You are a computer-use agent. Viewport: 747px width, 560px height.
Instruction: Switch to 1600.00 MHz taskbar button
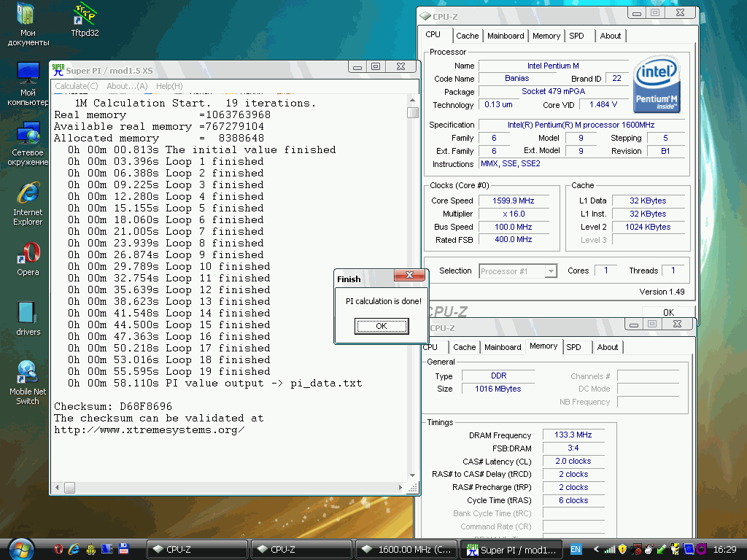[x=406, y=550]
